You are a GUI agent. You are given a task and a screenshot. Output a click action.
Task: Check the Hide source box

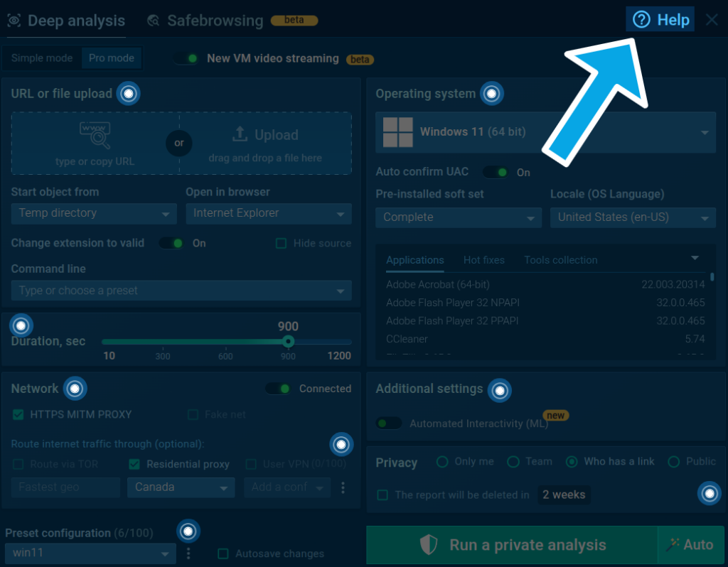coord(281,243)
